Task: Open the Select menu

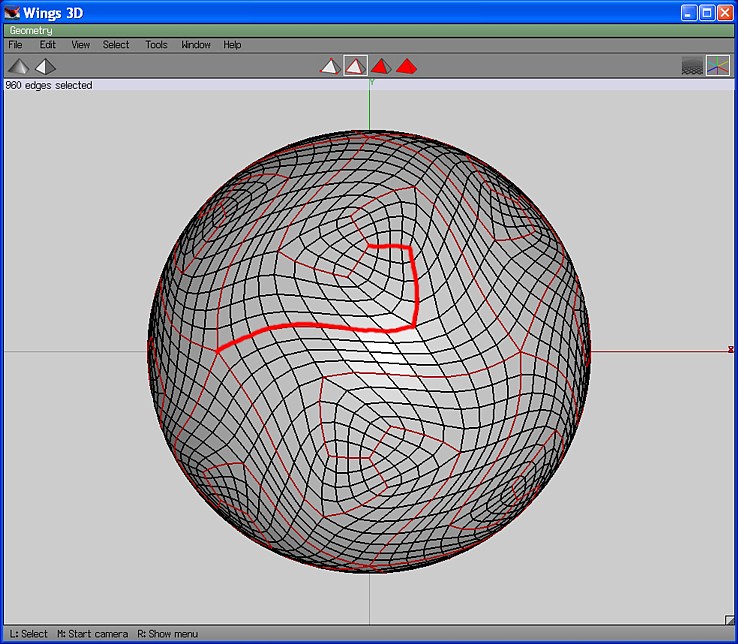Action: coord(116,45)
